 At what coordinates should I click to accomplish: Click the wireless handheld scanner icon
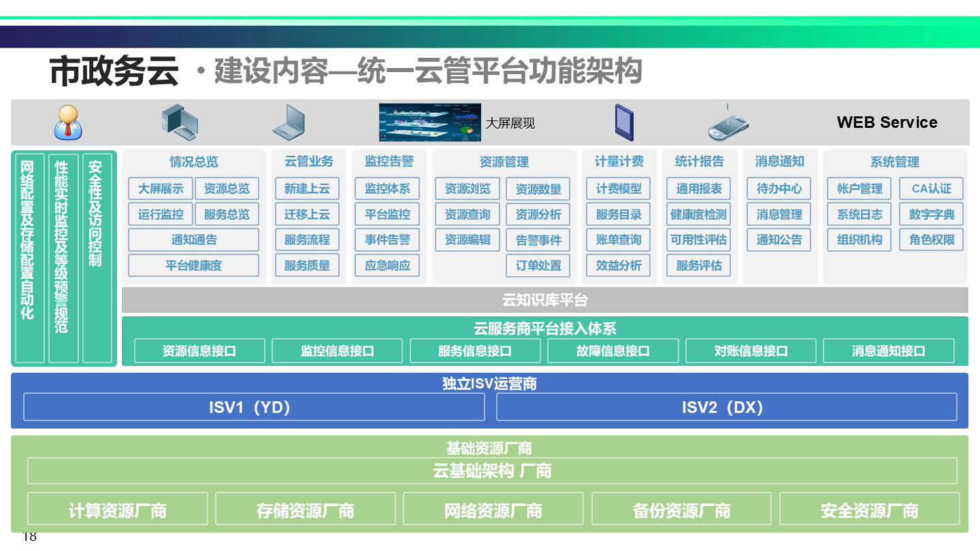(x=728, y=124)
